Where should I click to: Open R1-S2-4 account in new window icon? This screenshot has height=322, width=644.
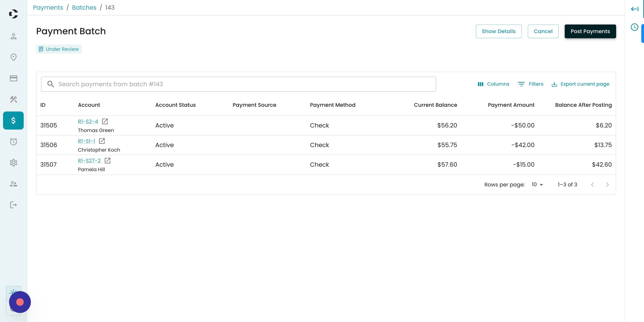point(105,121)
